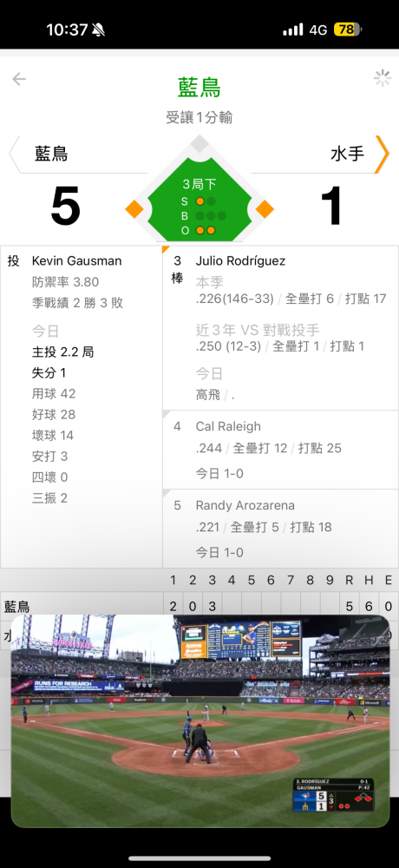The width and height of the screenshot is (399, 868).
Task: Tap the second base diamond
Action: click(199, 144)
